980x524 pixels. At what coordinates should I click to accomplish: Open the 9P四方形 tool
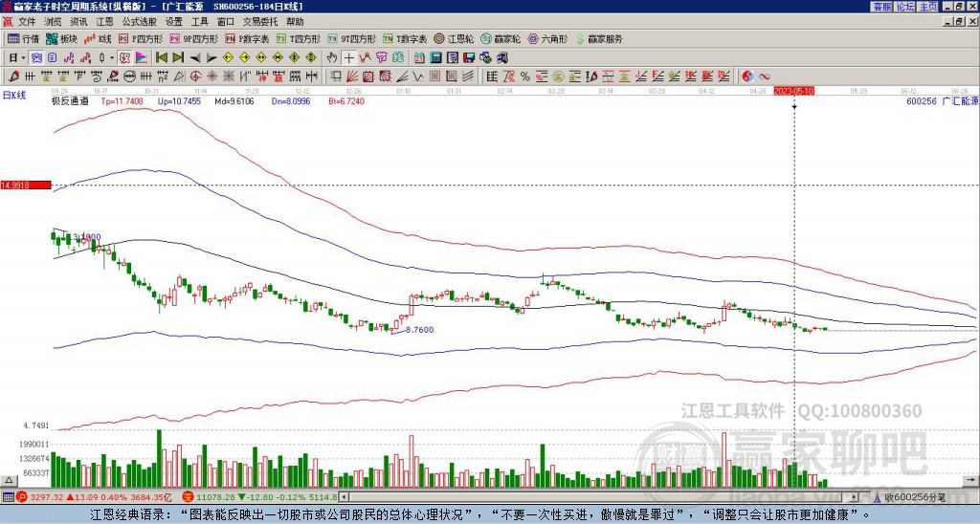(x=194, y=38)
